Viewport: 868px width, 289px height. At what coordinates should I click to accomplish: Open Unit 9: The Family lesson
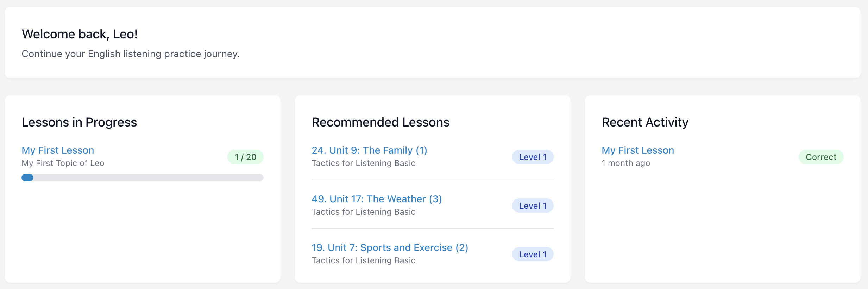(369, 150)
